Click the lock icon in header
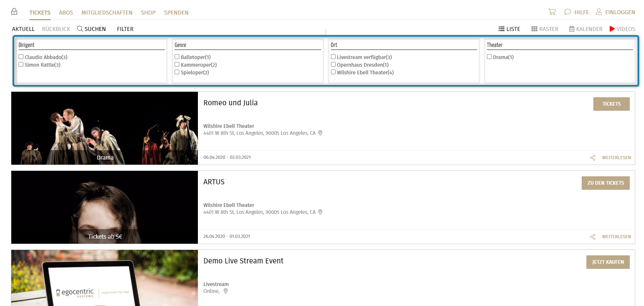644x306 pixels. (x=14, y=12)
